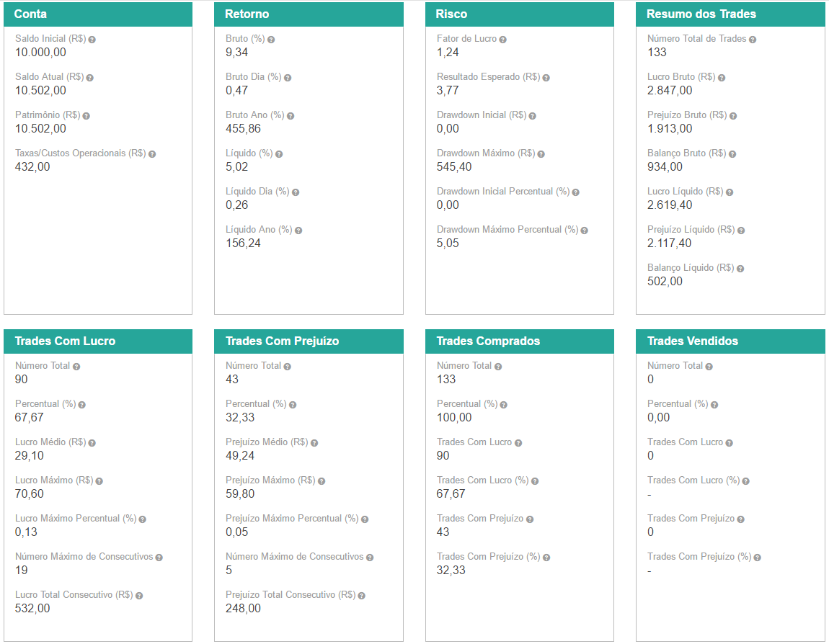The width and height of the screenshot is (829, 644).
Task: Click help icon for Número Total de Trades
Action: point(753,40)
